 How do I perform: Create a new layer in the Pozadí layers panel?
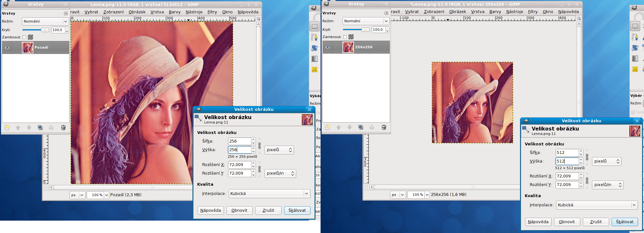click(x=7, y=128)
